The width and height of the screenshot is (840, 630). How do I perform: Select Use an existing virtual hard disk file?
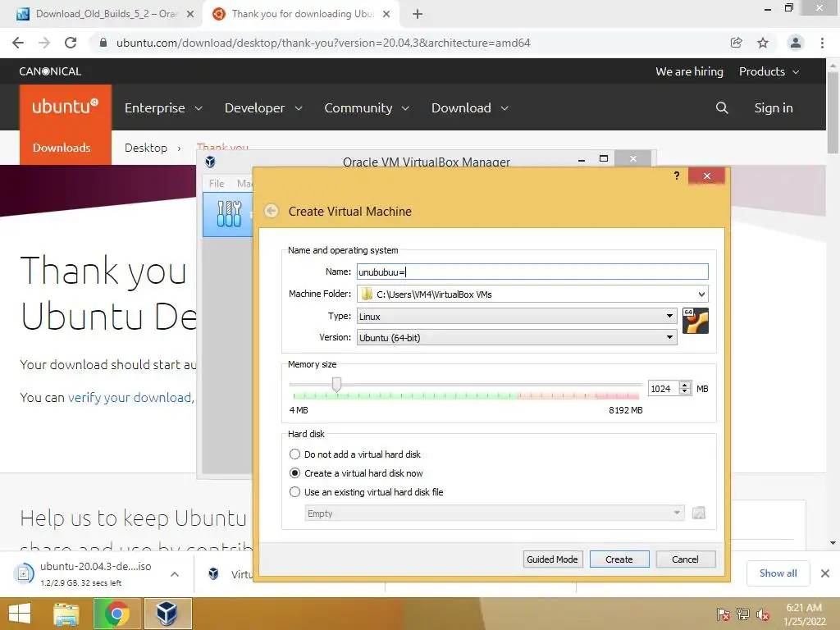click(294, 492)
